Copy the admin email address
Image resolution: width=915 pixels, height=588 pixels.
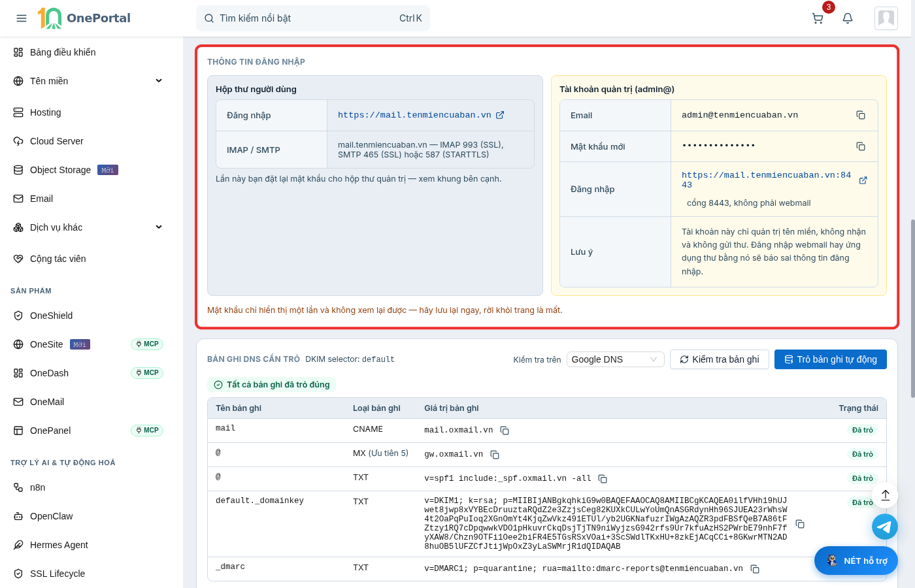861,115
